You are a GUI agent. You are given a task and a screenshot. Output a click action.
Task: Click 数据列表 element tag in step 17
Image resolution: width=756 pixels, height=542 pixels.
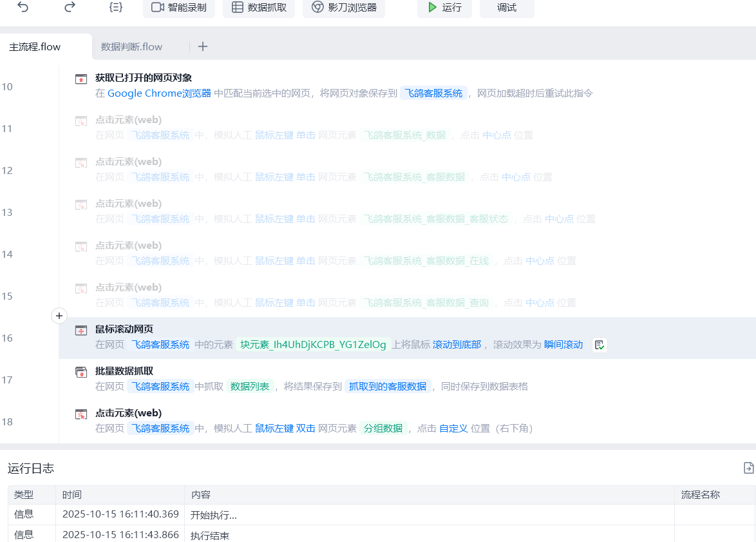250,387
